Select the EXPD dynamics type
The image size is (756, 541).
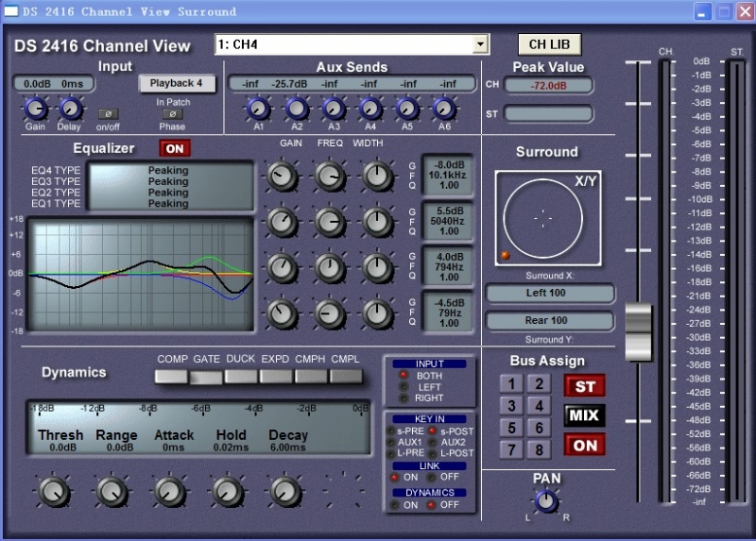[x=276, y=376]
